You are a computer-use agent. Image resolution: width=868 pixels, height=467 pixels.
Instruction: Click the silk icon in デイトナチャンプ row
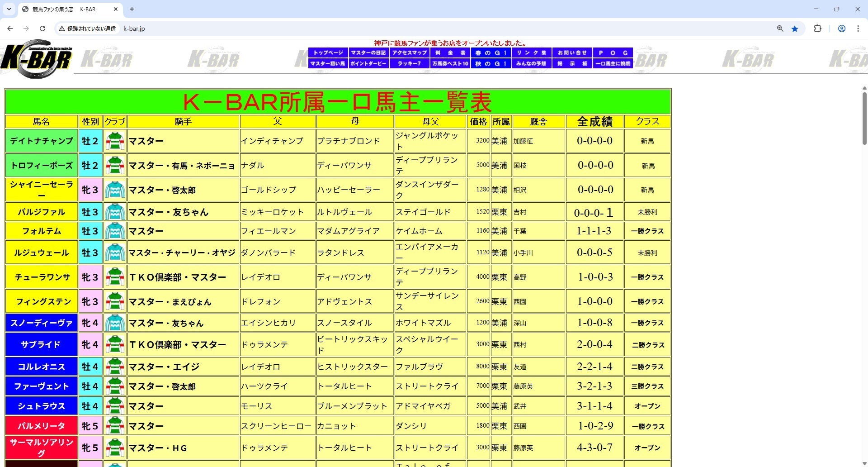[115, 141]
